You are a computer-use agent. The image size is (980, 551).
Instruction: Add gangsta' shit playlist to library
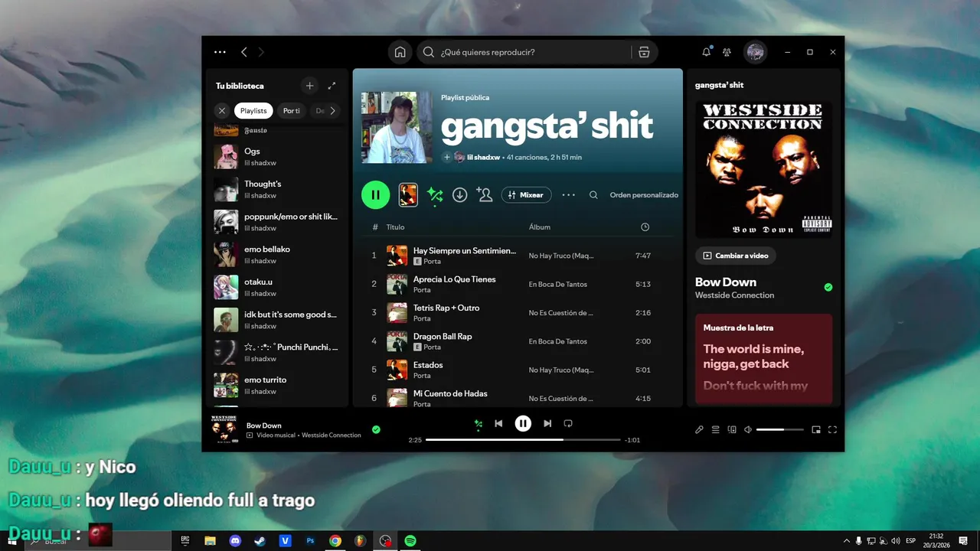[x=446, y=157]
